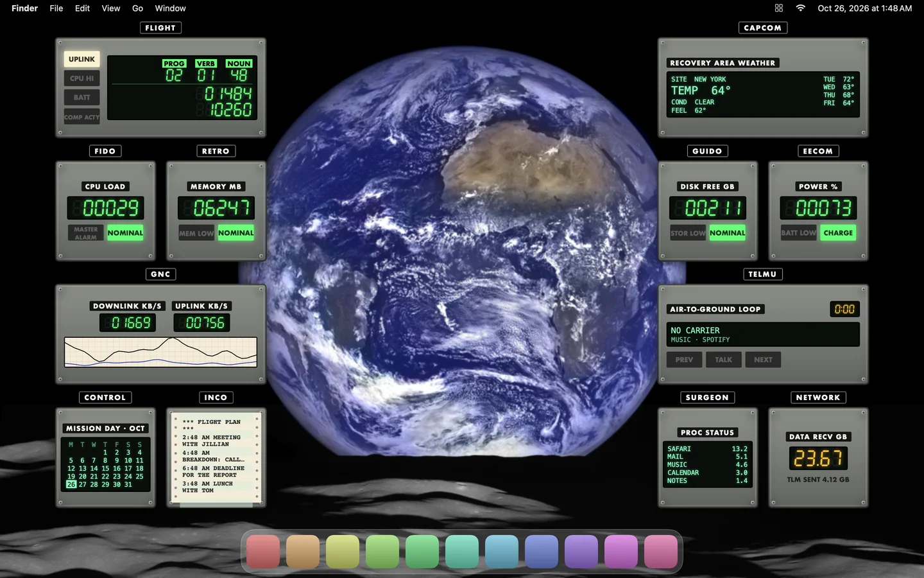Toggle the CPU HI indicator
The height and width of the screenshot is (578, 924).
[x=81, y=78]
